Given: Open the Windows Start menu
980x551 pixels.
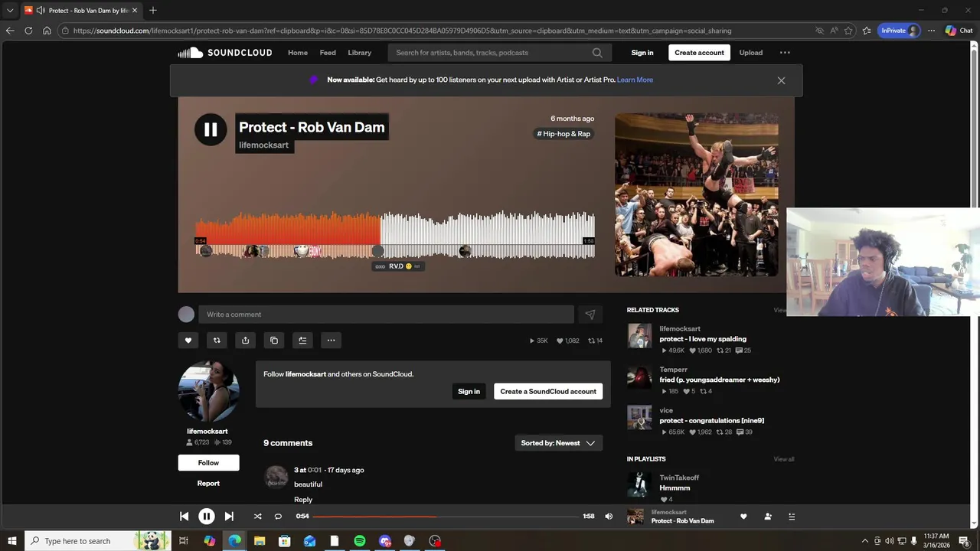Looking at the screenshot, I should click(x=11, y=541).
